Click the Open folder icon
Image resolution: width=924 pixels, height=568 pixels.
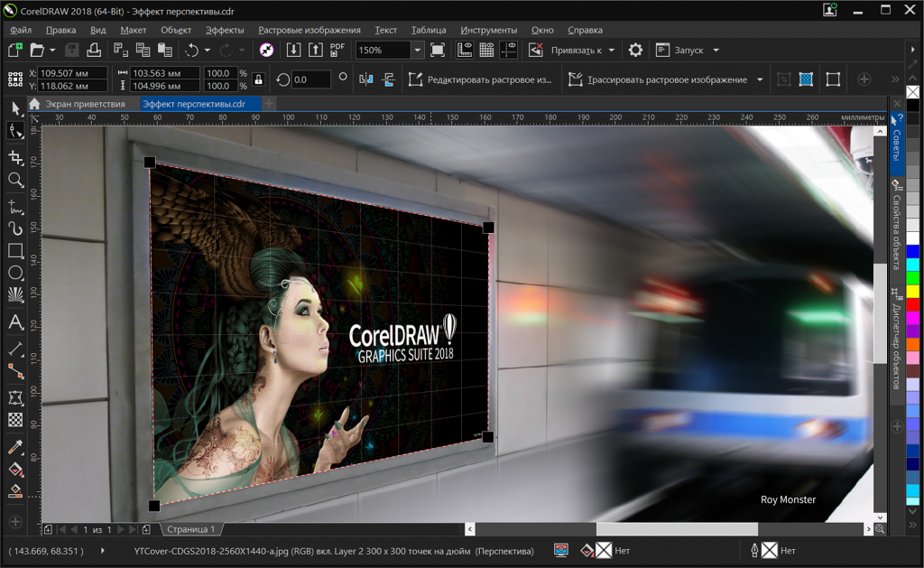pyautogui.click(x=37, y=51)
